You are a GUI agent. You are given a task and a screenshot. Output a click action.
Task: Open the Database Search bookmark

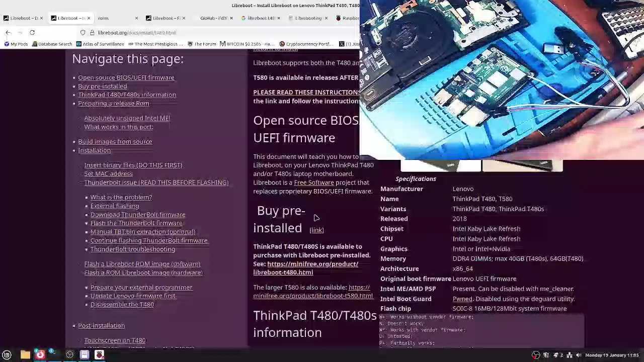52,44
